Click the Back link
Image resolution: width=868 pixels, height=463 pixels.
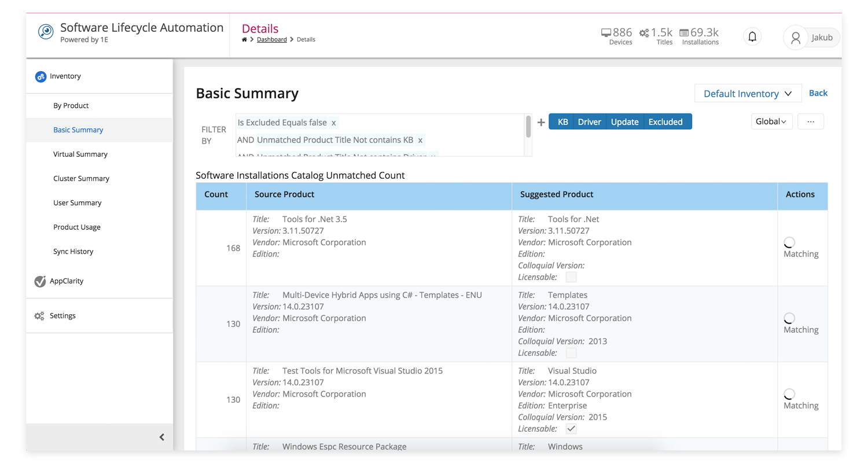point(818,93)
